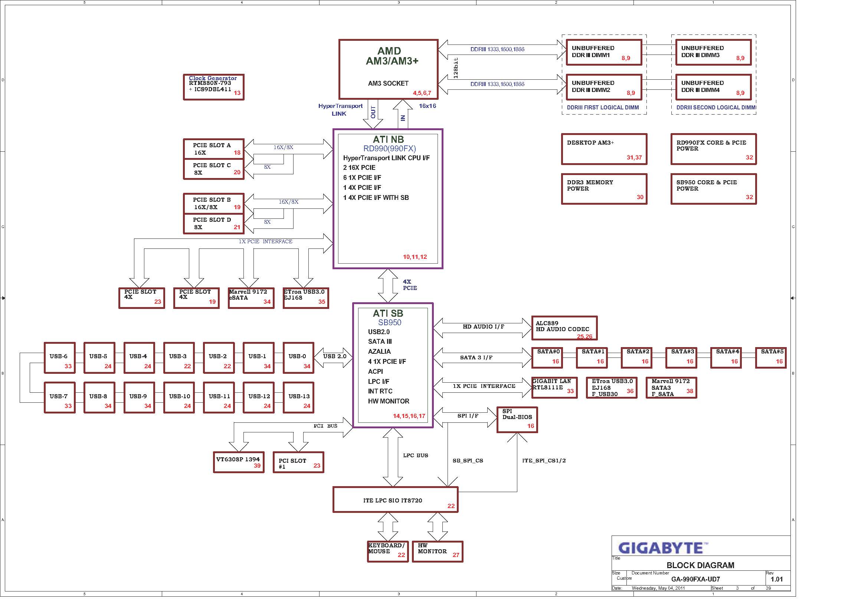This screenshot has height=613, width=868.
Task: Select the RD990FX CORE & PCIE POWER block
Action: coord(714,149)
